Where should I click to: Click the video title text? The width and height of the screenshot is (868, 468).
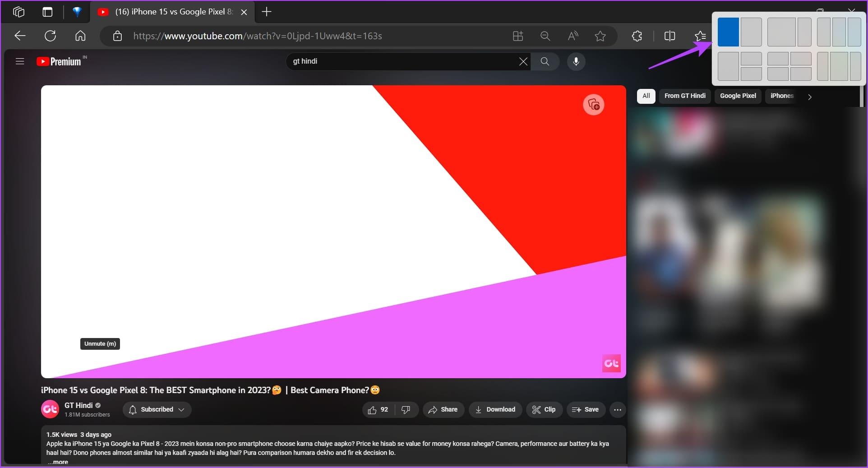tap(211, 390)
